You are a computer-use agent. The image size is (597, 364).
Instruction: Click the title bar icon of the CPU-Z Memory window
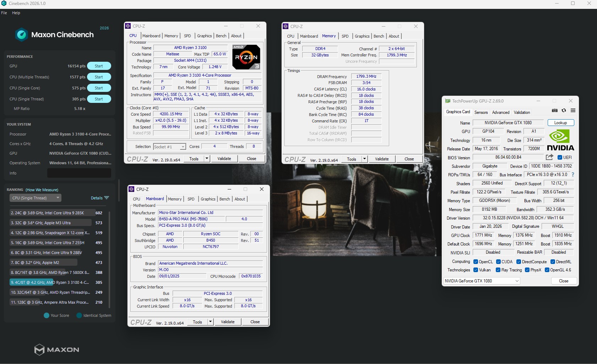(x=286, y=26)
